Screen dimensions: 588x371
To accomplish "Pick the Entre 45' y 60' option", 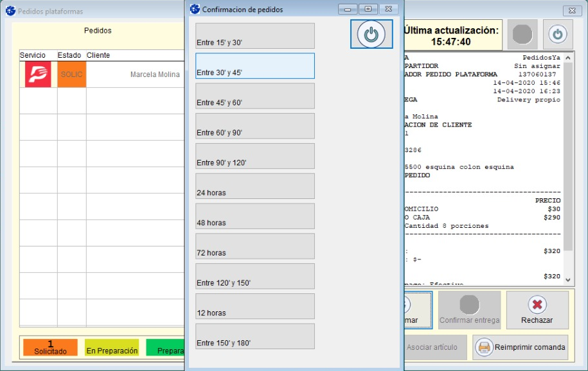I will click(255, 96).
